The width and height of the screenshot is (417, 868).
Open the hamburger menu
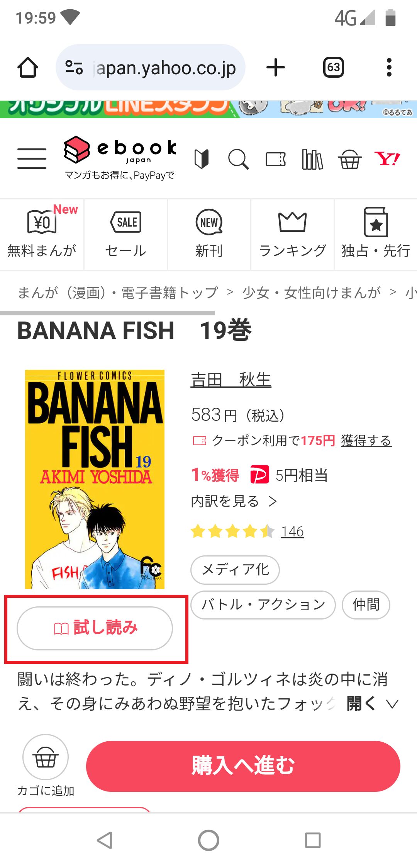pyautogui.click(x=32, y=158)
